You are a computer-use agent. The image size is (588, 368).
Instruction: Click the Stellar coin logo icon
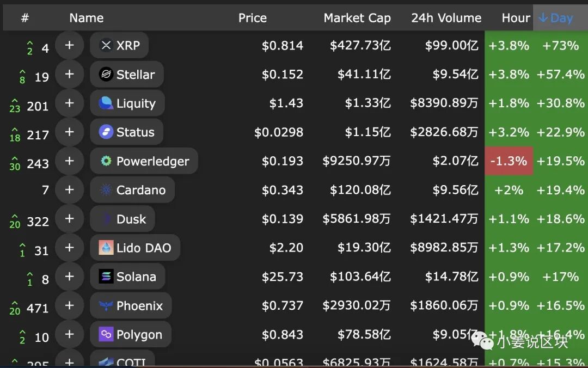pyautogui.click(x=106, y=75)
